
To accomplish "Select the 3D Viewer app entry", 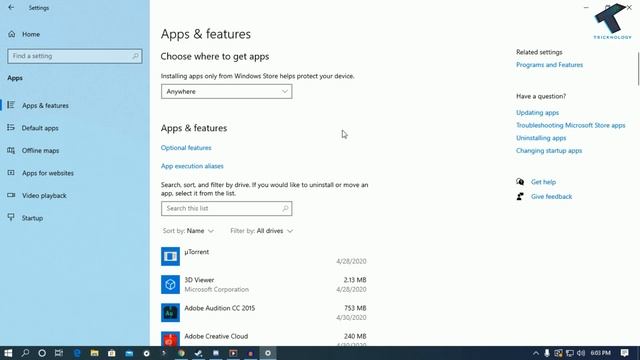I will pos(264,284).
